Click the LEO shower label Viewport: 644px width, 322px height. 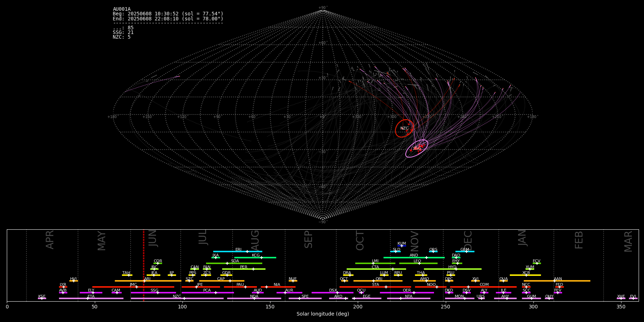417,261
